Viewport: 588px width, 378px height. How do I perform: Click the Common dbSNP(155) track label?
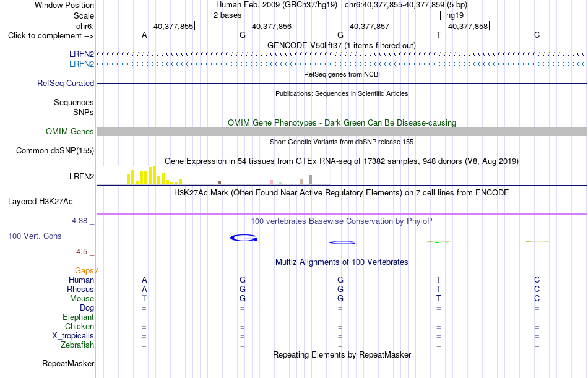pos(55,151)
